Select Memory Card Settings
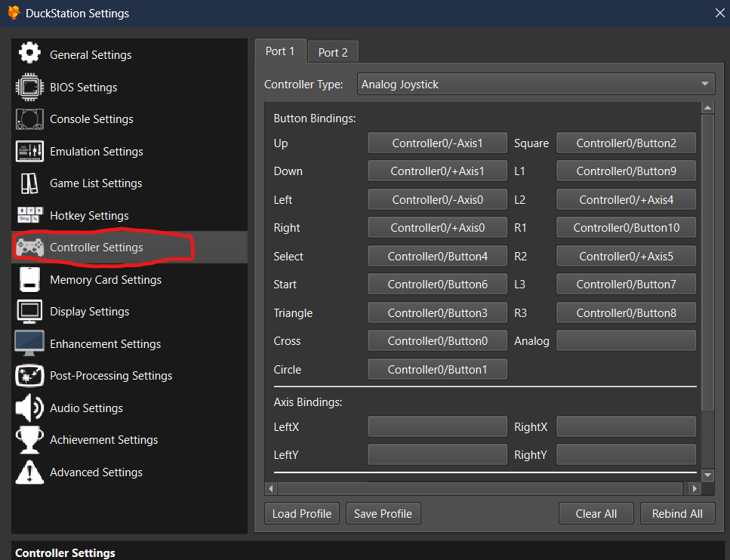The height and width of the screenshot is (560, 730). [129, 280]
